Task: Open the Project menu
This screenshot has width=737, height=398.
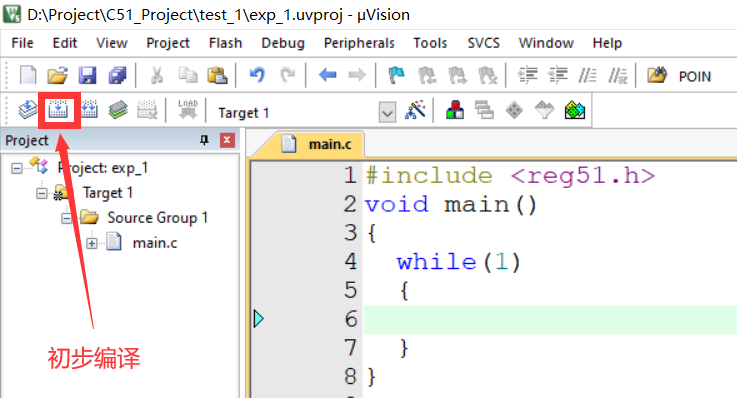Action: click(x=168, y=43)
